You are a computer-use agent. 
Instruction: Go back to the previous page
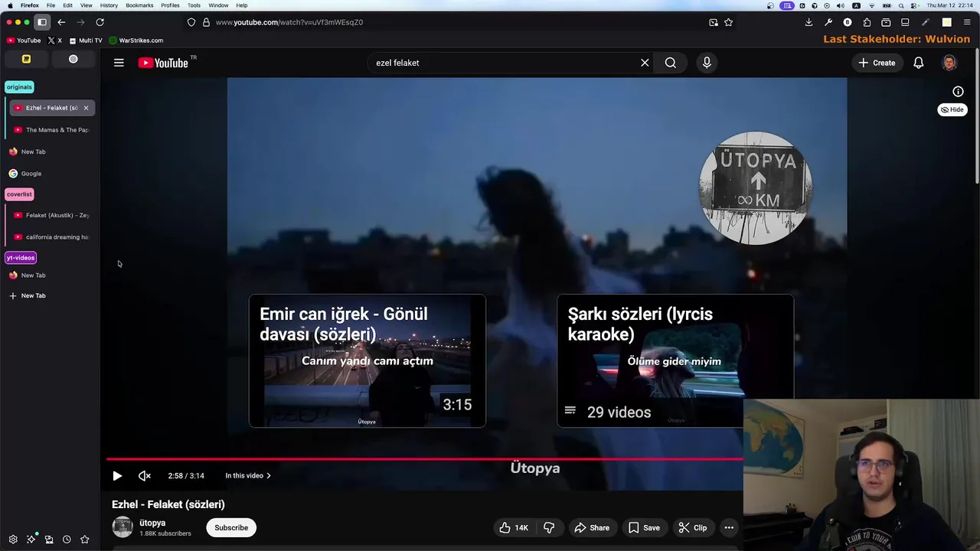[x=61, y=22]
